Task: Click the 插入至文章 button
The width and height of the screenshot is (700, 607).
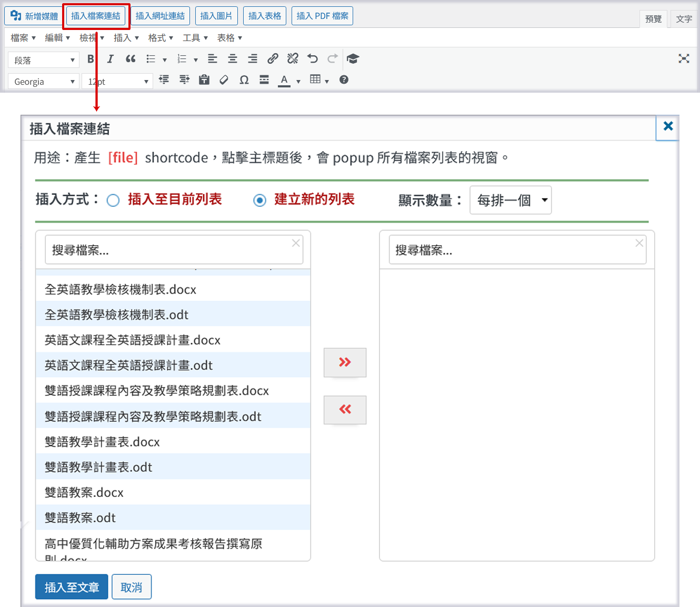Action: coord(72,587)
